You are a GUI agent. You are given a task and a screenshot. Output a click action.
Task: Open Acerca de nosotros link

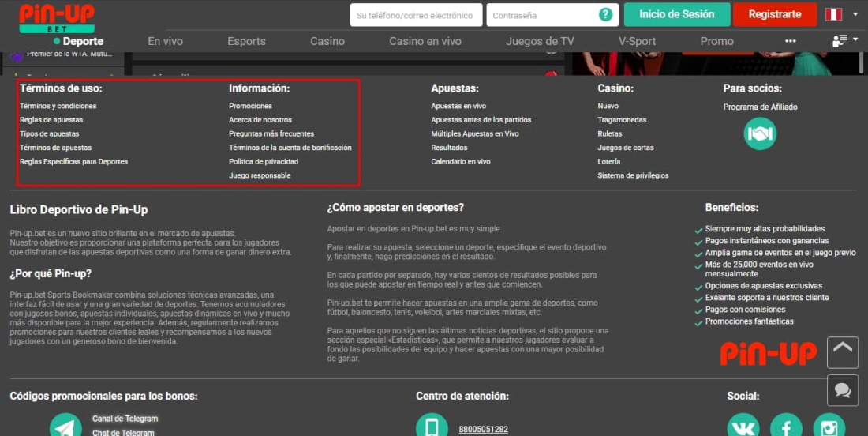260,120
